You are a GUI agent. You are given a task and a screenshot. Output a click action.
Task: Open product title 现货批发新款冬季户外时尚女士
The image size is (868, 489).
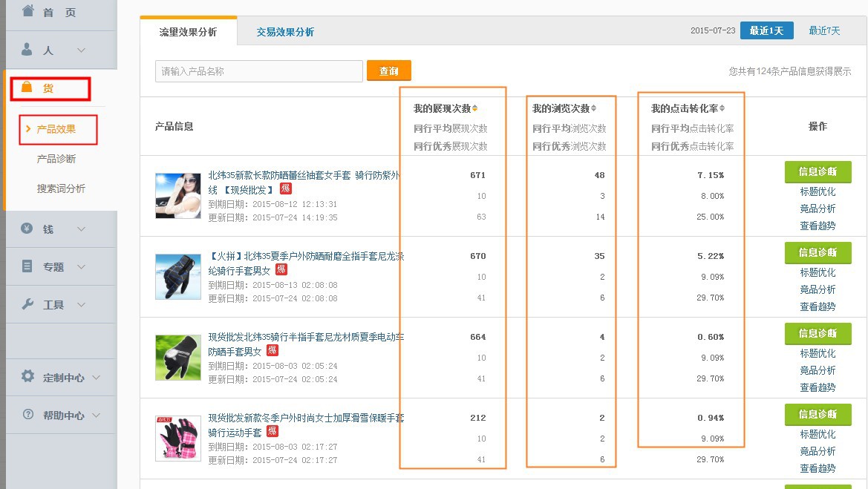tap(306, 424)
